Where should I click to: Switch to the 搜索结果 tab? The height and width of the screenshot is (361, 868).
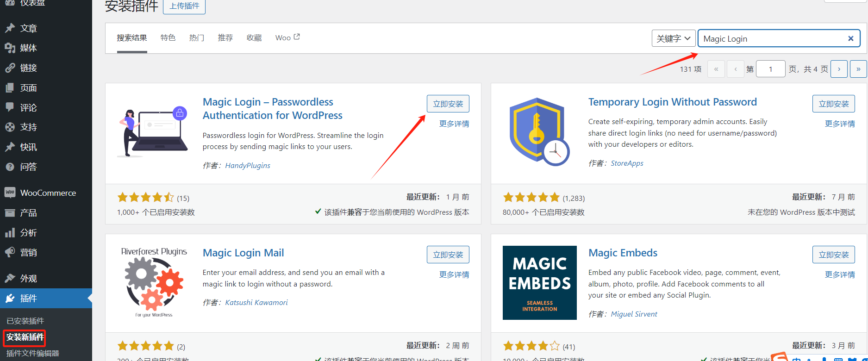point(132,38)
